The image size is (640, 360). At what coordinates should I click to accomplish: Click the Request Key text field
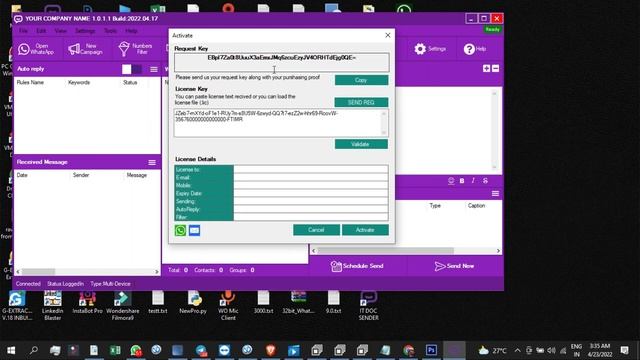[x=282, y=62]
